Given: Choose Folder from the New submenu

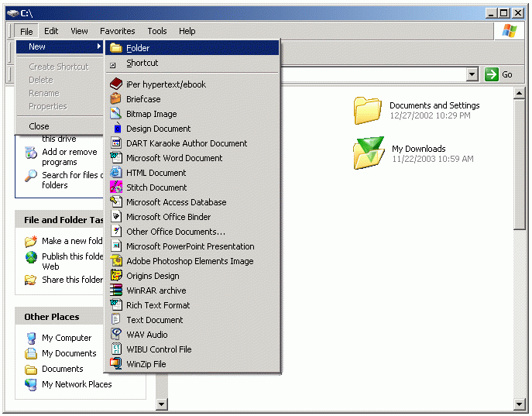Looking at the screenshot, I should click(x=138, y=48).
